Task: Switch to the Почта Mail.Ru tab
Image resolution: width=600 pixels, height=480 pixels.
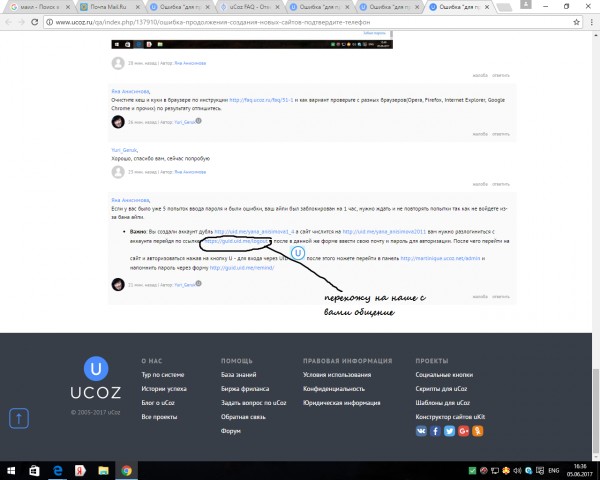Action: 108,7
